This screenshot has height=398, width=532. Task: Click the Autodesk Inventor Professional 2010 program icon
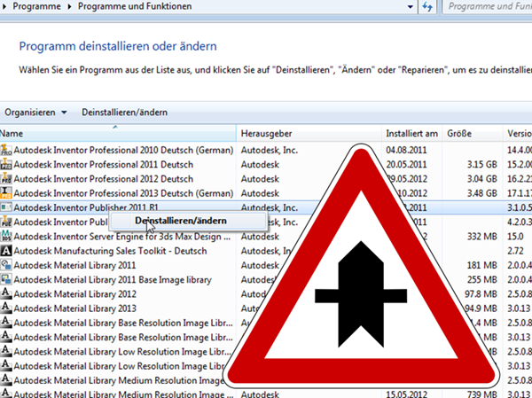point(6,150)
